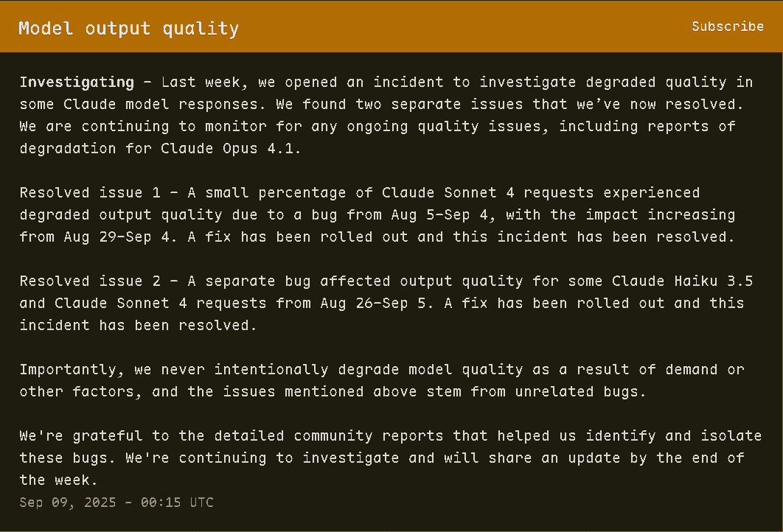
Task: Click the Subscribe link in header
Action: click(x=728, y=27)
